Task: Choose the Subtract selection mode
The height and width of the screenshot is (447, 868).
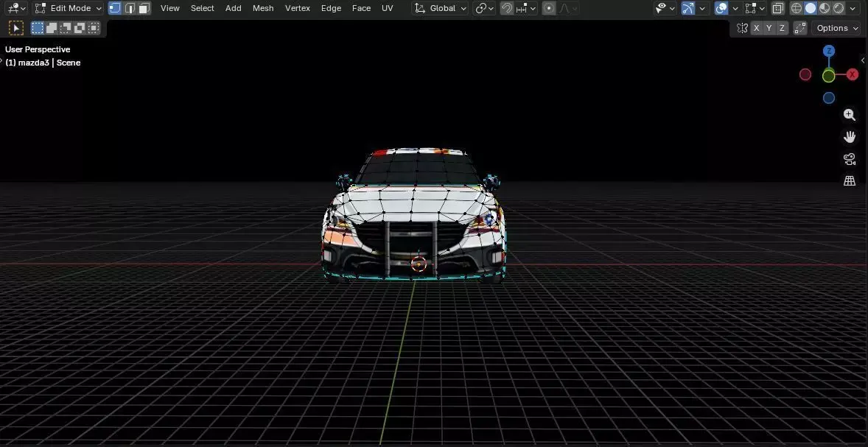Action: click(x=66, y=28)
